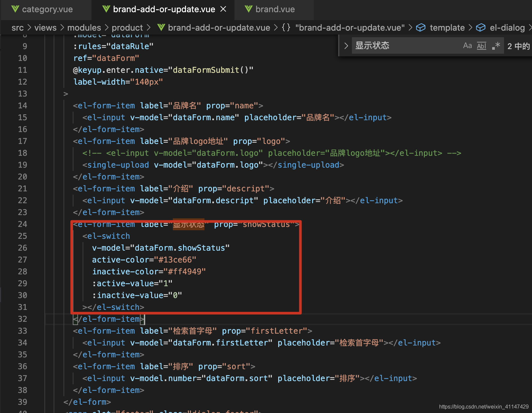Click the template symbol icon in the breadcrumb
Viewport: 532px width, 413px height.
click(421, 28)
